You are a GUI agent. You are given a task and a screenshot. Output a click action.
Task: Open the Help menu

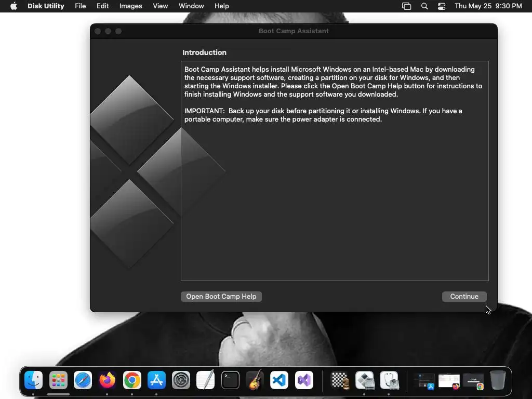pyautogui.click(x=221, y=6)
